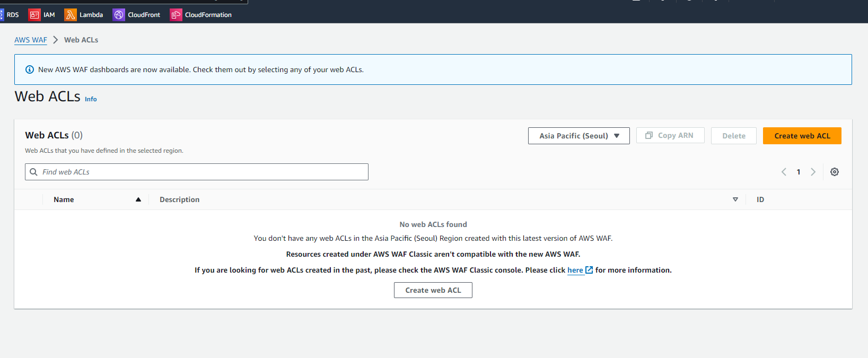Open the IAM service shortcut icon
This screenshot has height=358, width=868.
coord(34,15)
